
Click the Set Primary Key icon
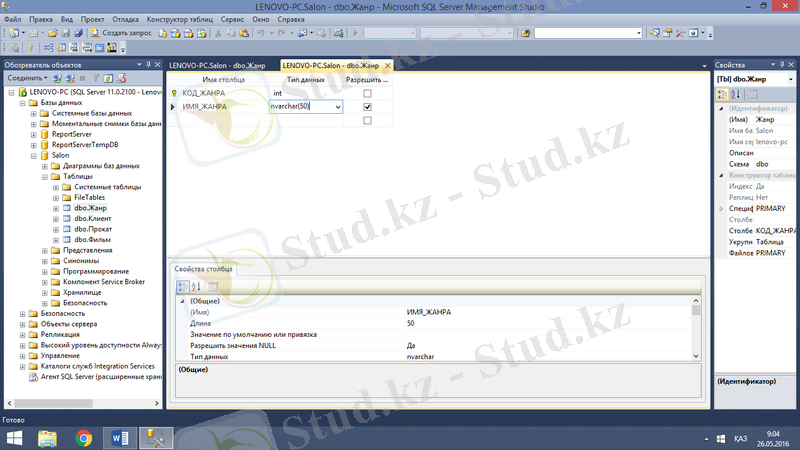31,48
